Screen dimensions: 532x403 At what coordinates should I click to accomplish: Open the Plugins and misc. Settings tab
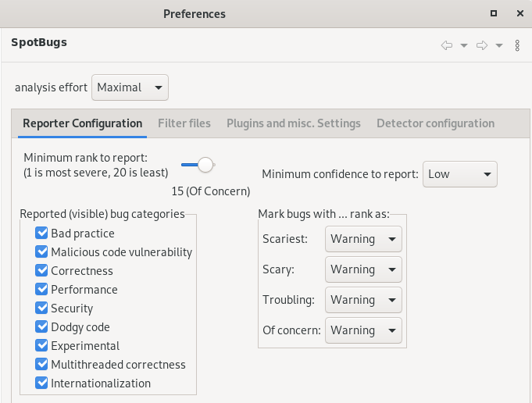pos(294,123)
